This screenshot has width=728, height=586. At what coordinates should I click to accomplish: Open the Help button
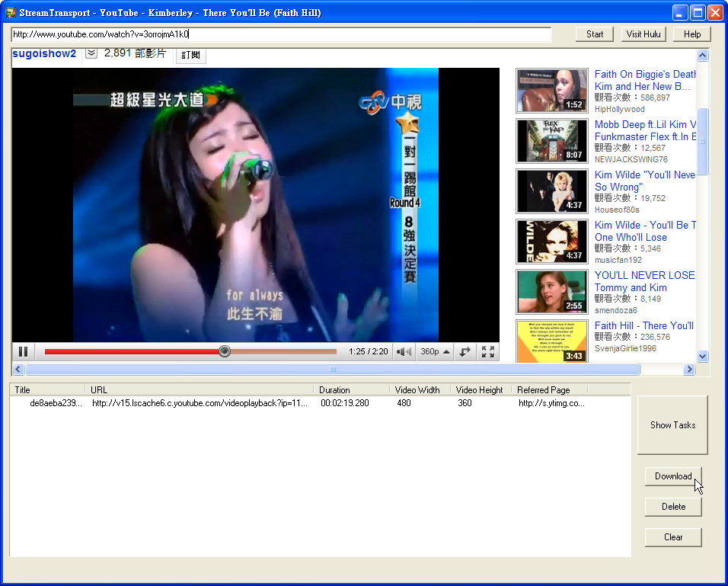pos(692,34)
